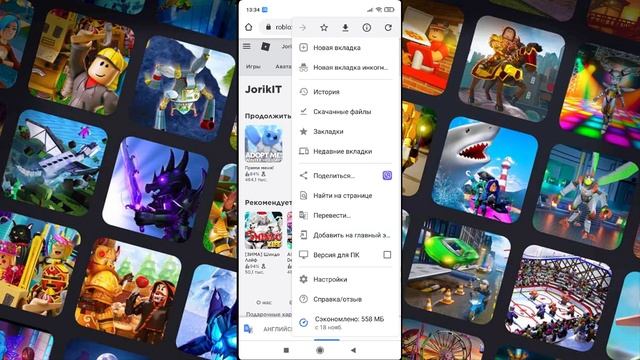This screenshot has height=360, width=640.
Task: Tap the 'О нас' footer link
Action: pos(264,302)
